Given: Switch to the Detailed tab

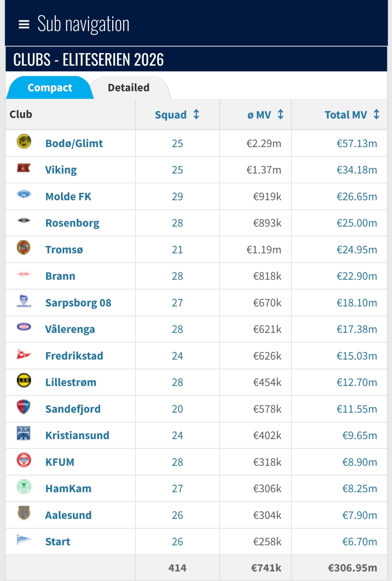Looking at the screenshot, I should click(128, 88).
